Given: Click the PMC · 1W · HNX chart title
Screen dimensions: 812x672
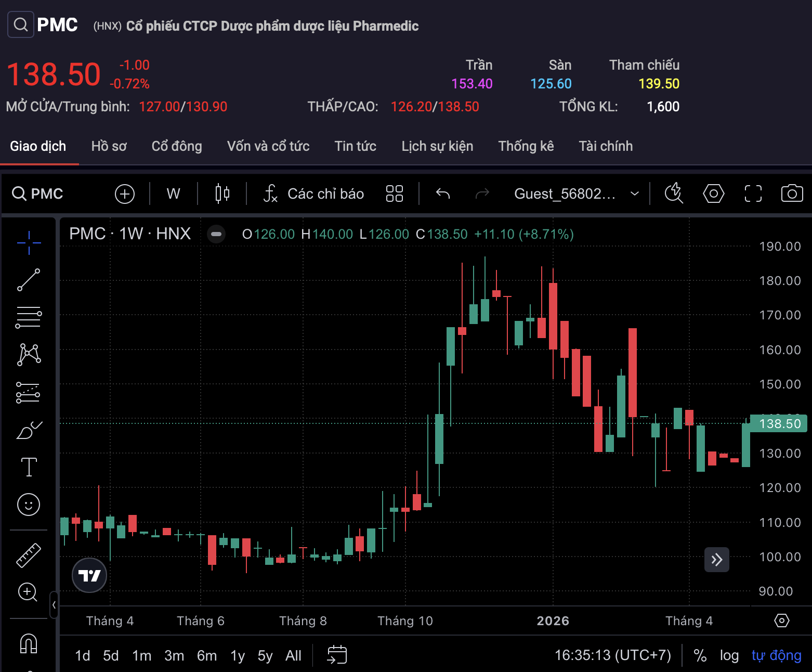Looking at the screenshot, I should point(130,234).
